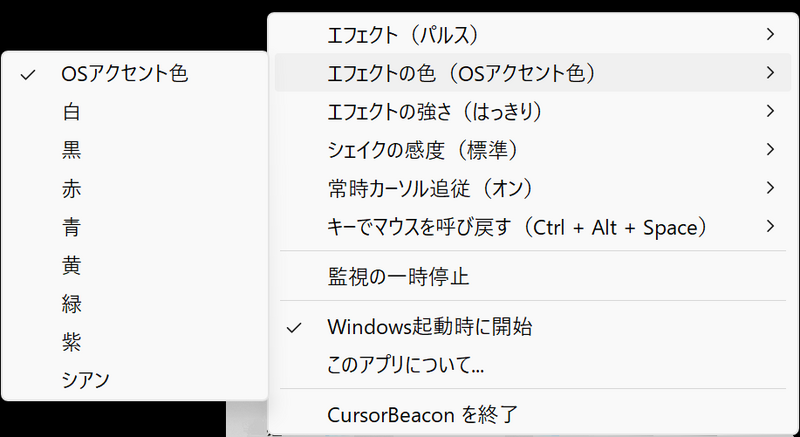Select 紫 color entry
Viewport: 800px width, 437px height.
click(135, 342)
